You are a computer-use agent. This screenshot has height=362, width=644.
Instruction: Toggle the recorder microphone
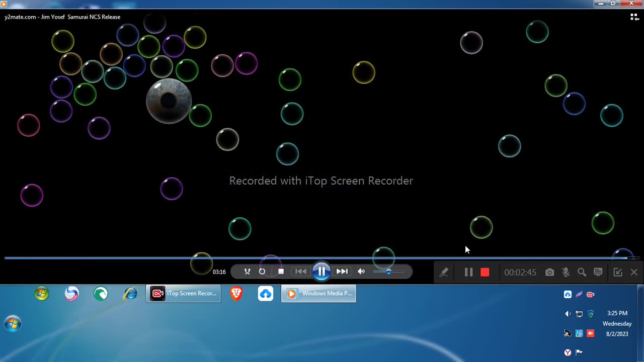(566, 272)
